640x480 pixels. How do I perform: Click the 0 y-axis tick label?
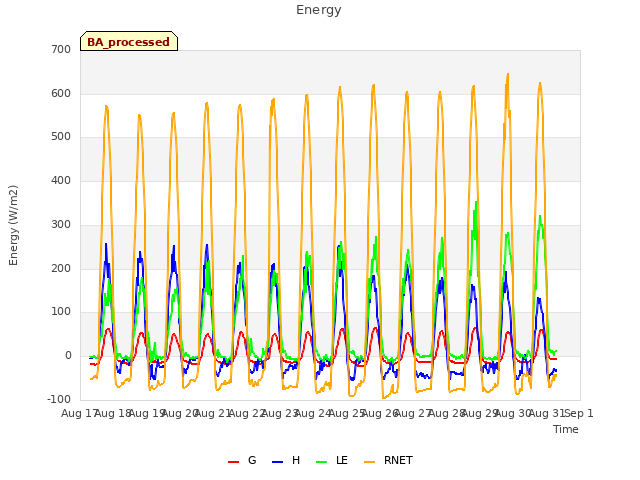pos(68,356)
